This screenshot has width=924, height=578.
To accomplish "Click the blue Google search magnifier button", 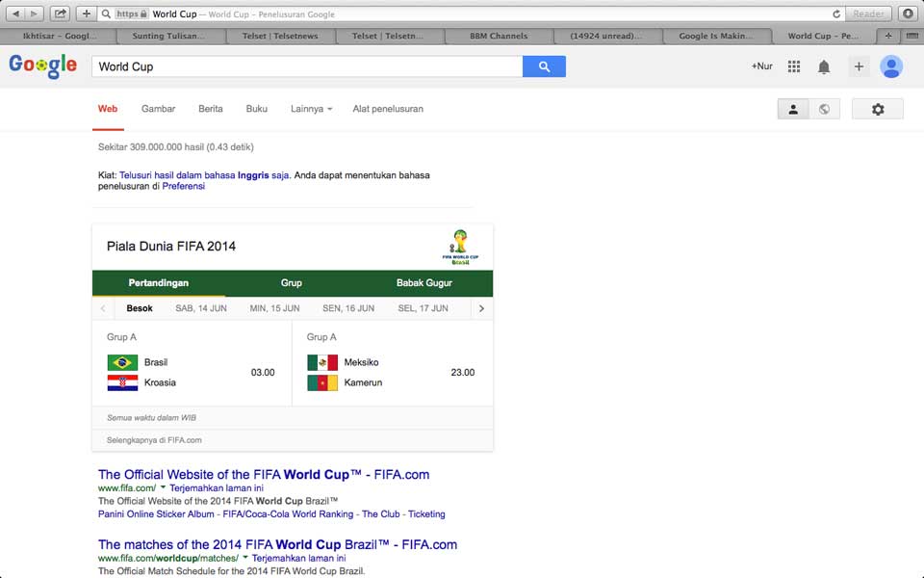I will (x=544, y=66).
